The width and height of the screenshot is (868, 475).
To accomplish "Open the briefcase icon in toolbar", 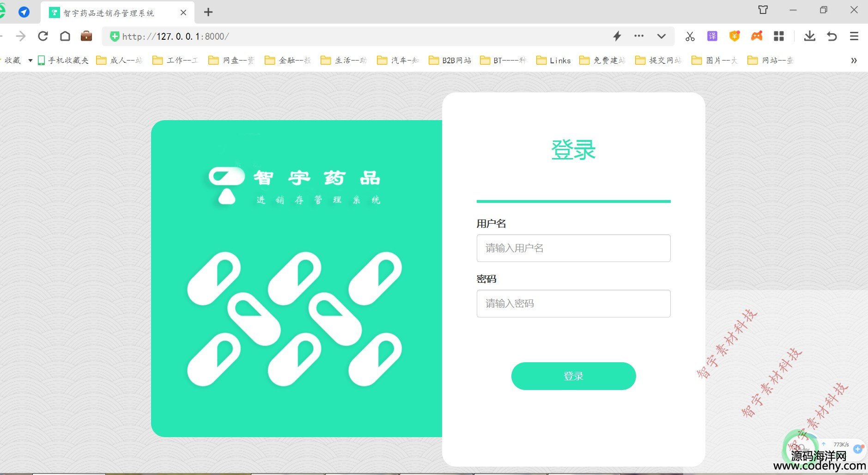I will (x=86, y=36).
